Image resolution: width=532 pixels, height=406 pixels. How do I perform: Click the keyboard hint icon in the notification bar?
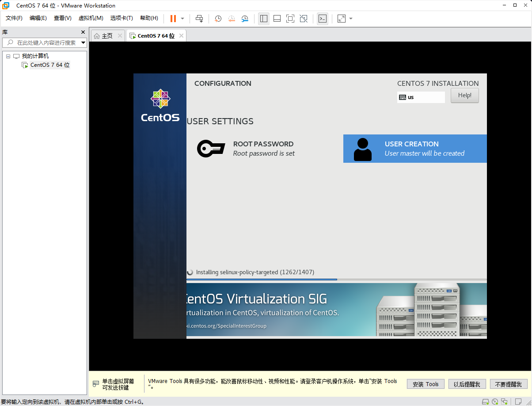[95, 384]
